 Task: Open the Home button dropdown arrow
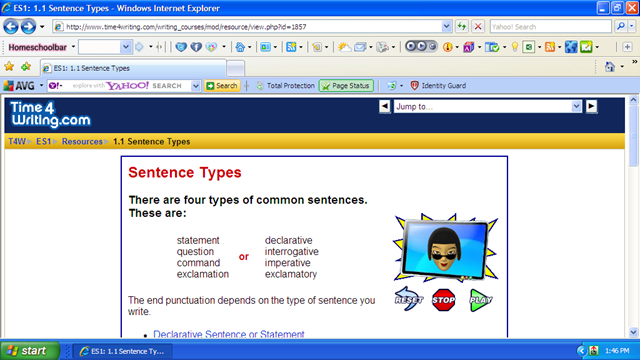point(622,67)
